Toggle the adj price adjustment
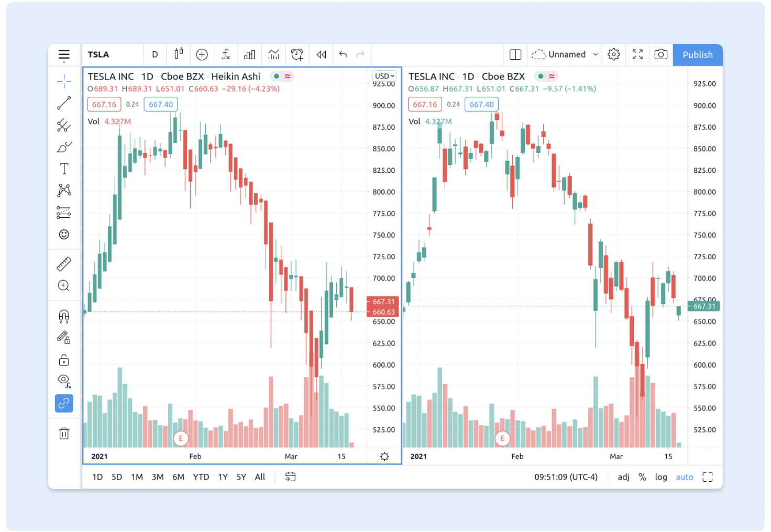Viewport: 771px width, 532px height. 623,477
